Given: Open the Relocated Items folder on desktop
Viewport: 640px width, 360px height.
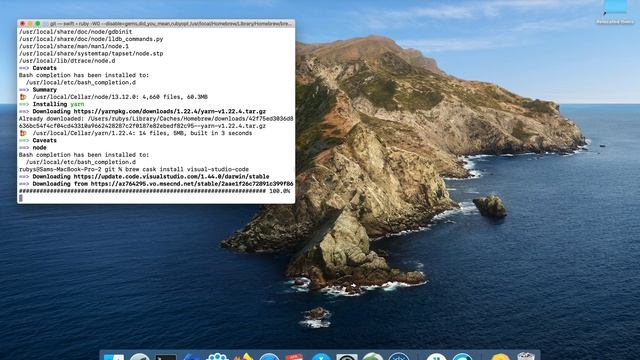Looking at the screenshot, I should pyautogui.click(x=615, y=12).
